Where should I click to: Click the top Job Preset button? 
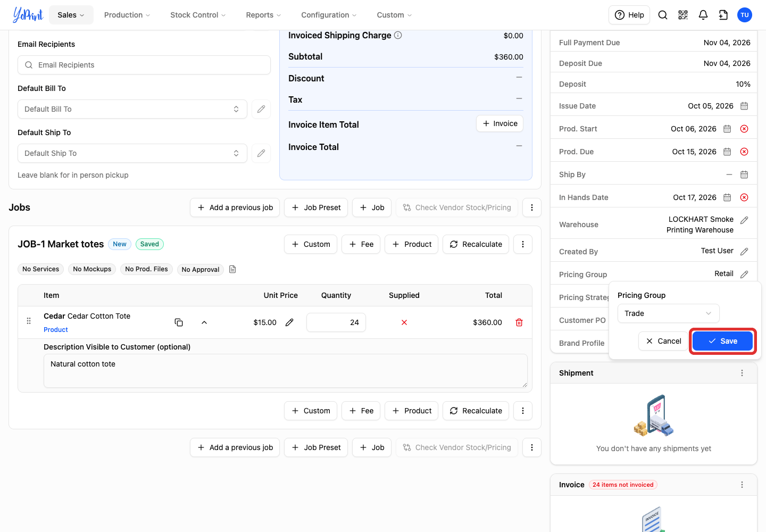coord(316,207)
